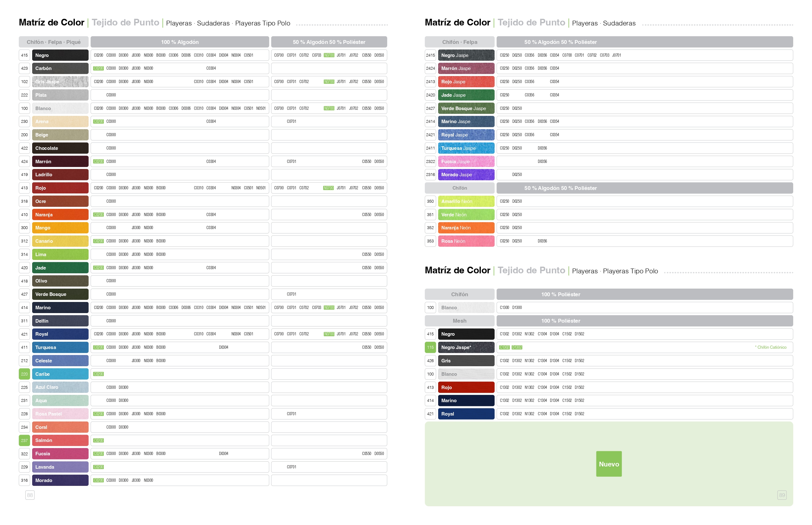Click the Fucsia color swatch, code 322
This screenshot has height=525, width=812.
coord(60,454)
